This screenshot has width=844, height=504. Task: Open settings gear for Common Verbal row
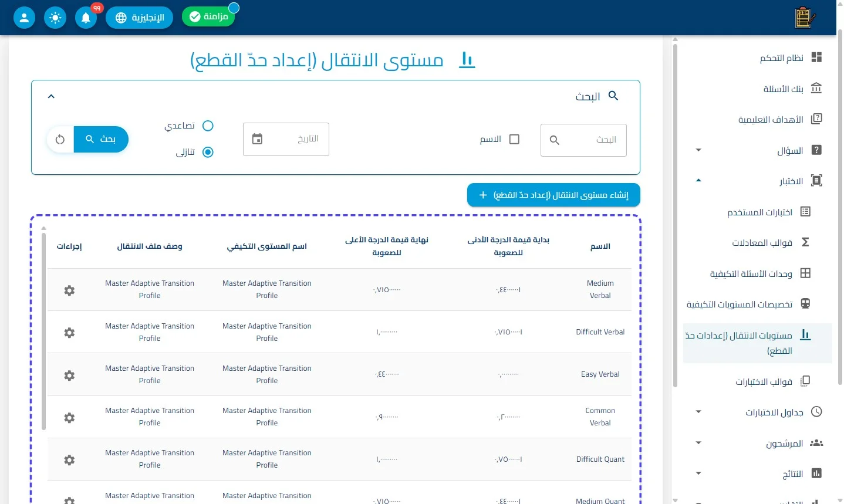coord(69,417)
